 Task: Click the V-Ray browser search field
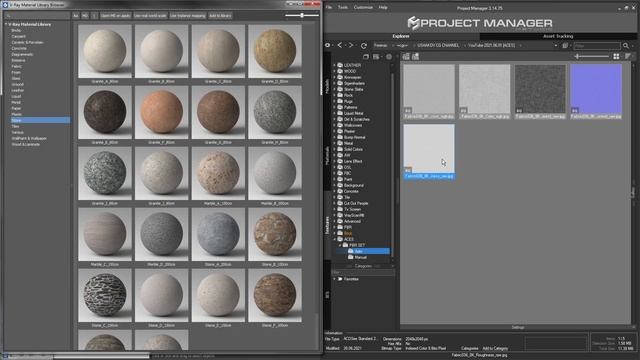pyautogui.click(x=38, y=16)
